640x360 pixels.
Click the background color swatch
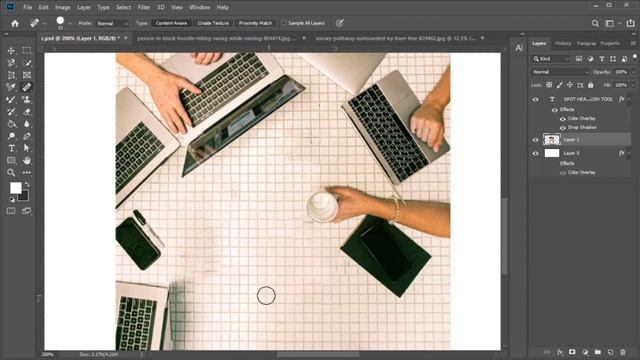pos(24,197)
